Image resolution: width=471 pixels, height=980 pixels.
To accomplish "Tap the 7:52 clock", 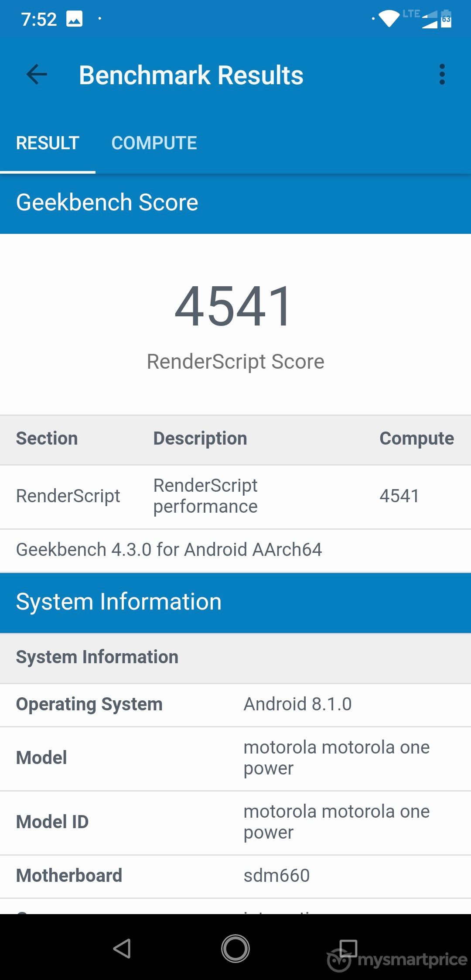I will click(x=39, y=19).
